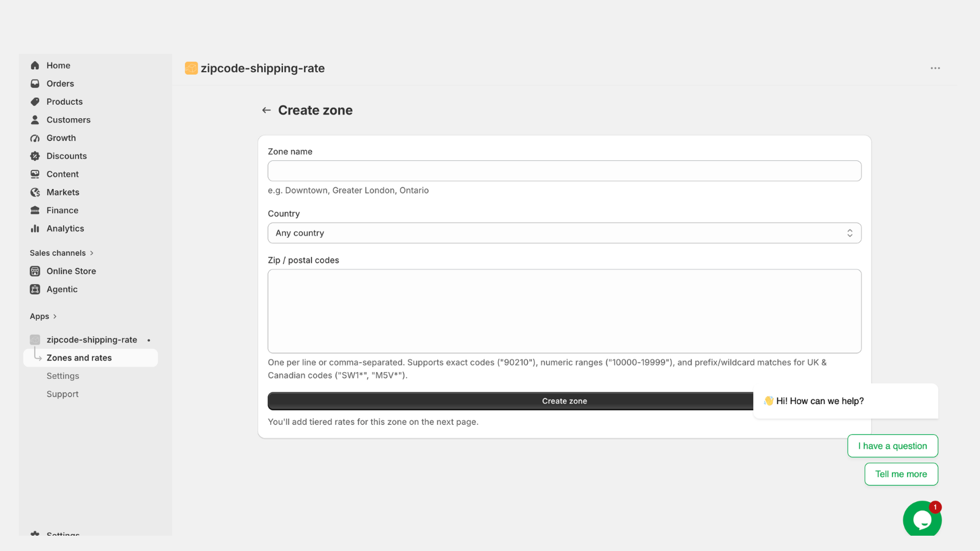This screenshot has height=551, width=980.
Task: Open Settings under zipcode-shipping-rate
Action: click(x=62, y=376)
